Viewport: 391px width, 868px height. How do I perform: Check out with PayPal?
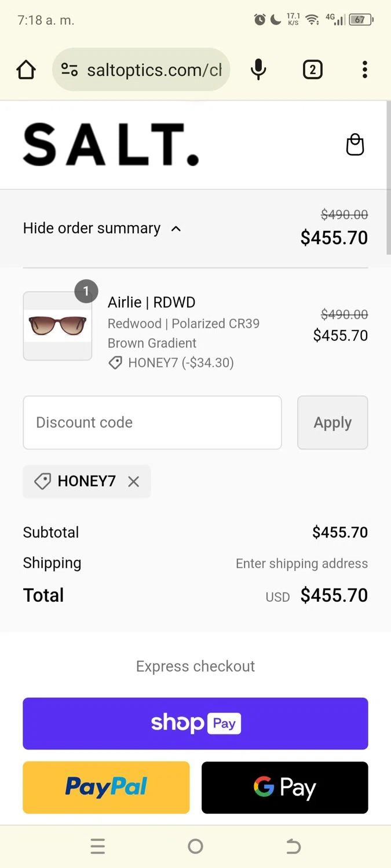(x=106, y=787)
